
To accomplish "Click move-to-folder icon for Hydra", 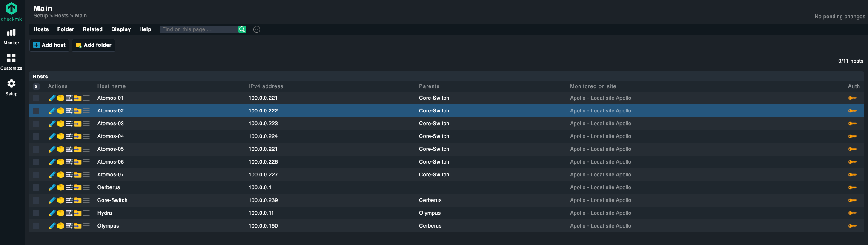I will click(x=78, y=213).
